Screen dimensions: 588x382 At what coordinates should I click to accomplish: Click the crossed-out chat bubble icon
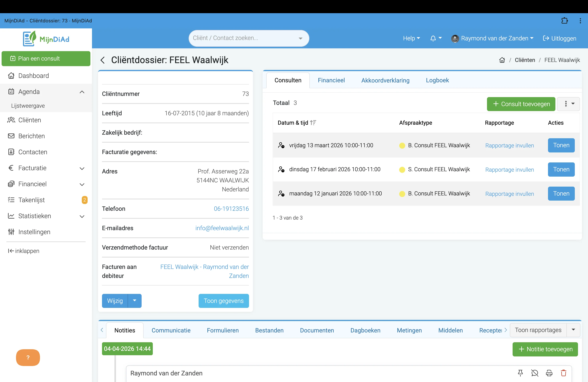[x=535, y=373]
